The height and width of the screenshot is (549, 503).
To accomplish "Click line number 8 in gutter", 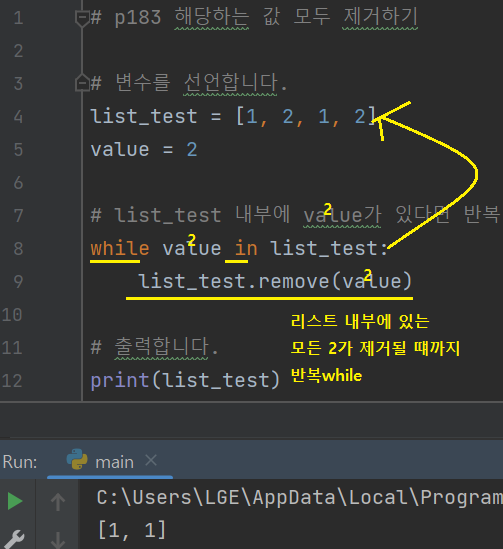I will (18, 249).
